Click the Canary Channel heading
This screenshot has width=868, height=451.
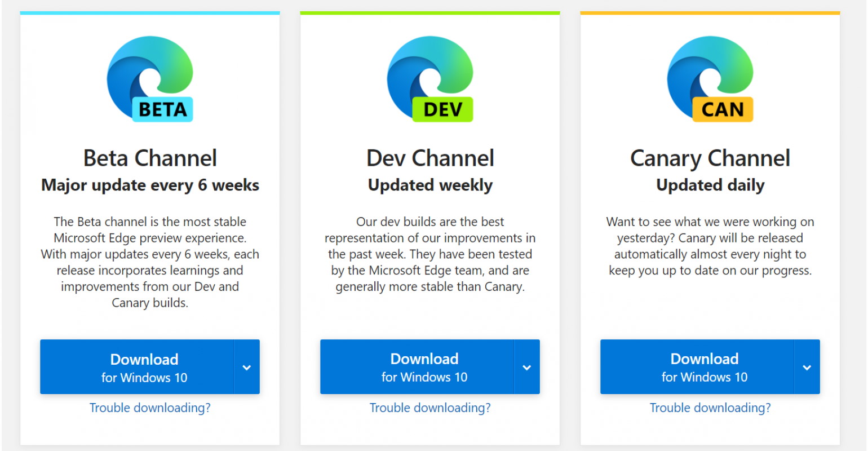point(710,158)
